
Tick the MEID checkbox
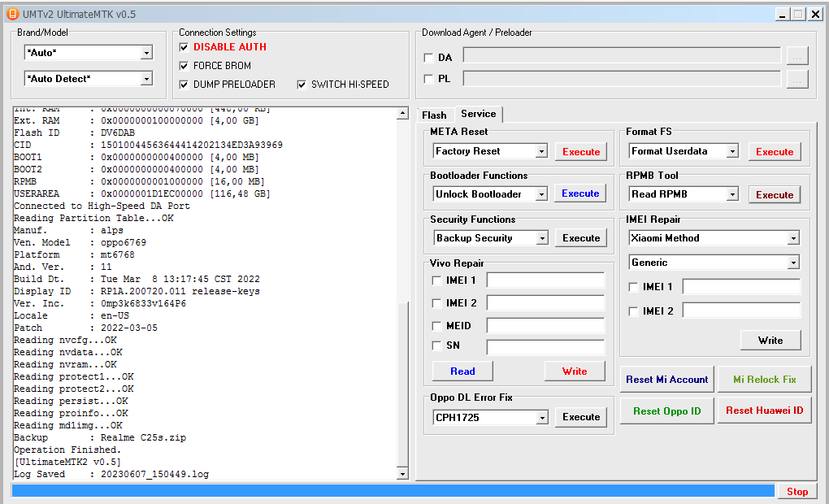436,326
